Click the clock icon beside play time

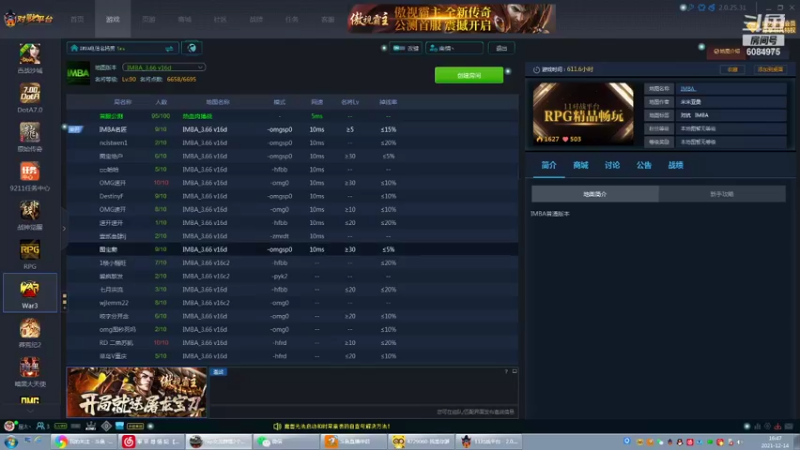pos(536,69)
